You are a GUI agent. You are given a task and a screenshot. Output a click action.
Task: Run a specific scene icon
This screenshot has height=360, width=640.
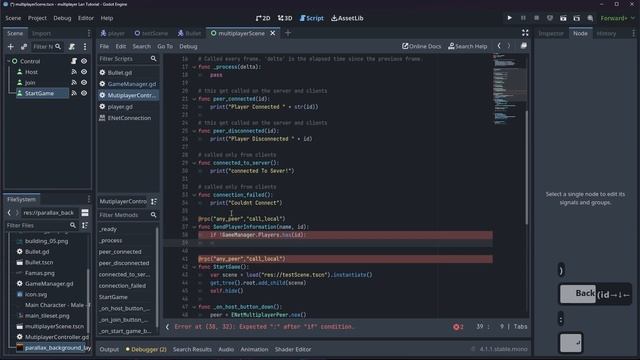(x=577, y=18)
